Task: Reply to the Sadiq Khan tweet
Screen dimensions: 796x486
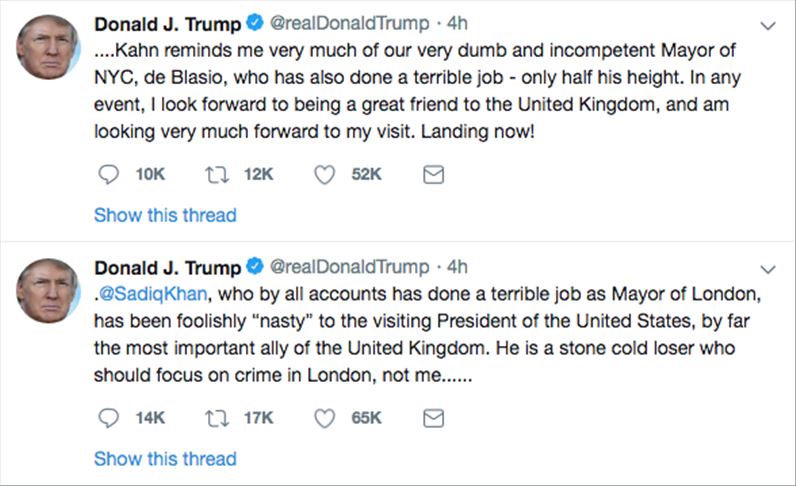Action: 109,418
